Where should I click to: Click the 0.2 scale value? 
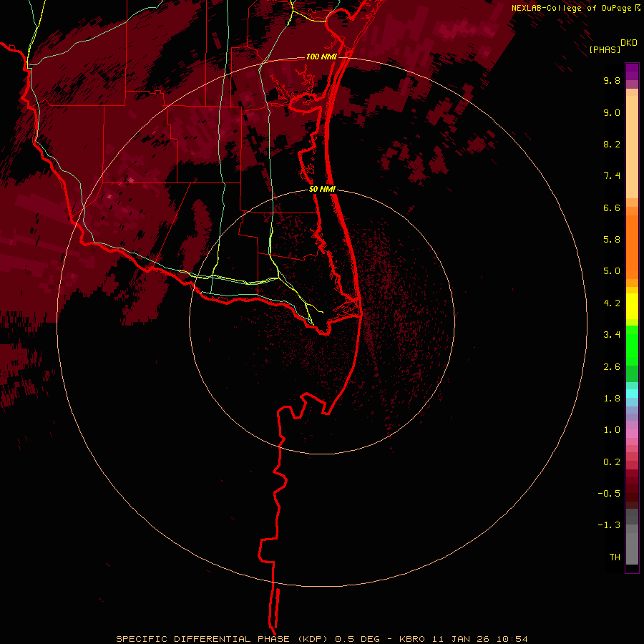612,462
